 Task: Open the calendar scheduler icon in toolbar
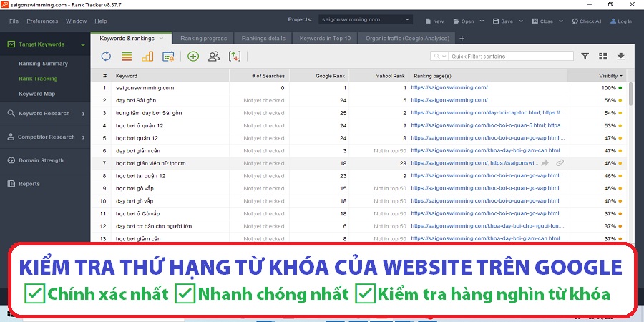168,56
